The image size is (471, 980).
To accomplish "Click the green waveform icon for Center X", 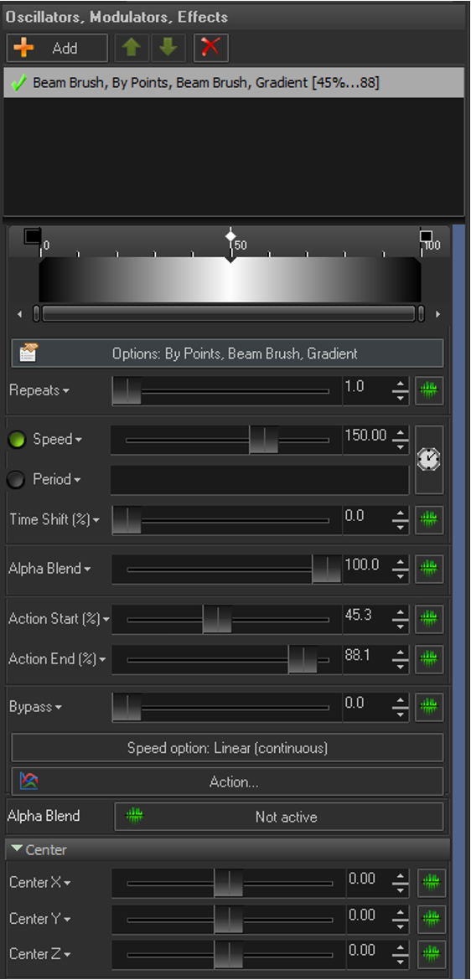I will click(432, 883).
